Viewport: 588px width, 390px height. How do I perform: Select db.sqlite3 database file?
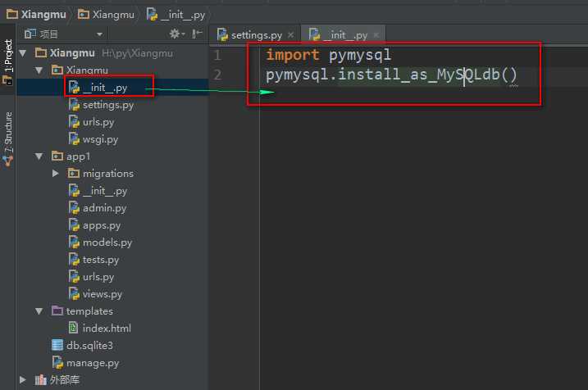112,346
